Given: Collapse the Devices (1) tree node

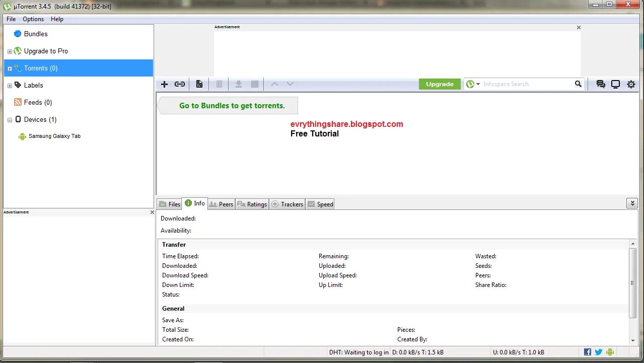Looking at the screenshot, I should point(10,120).
